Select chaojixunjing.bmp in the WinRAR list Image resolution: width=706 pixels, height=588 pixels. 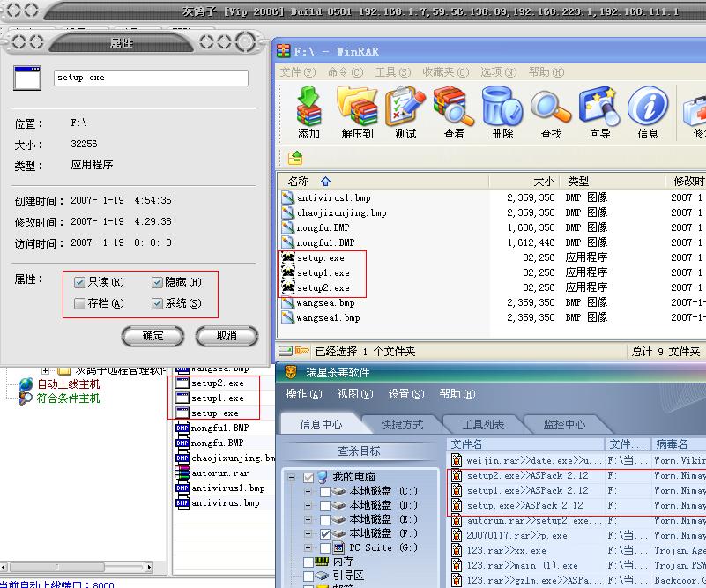(x=341, y=213)
